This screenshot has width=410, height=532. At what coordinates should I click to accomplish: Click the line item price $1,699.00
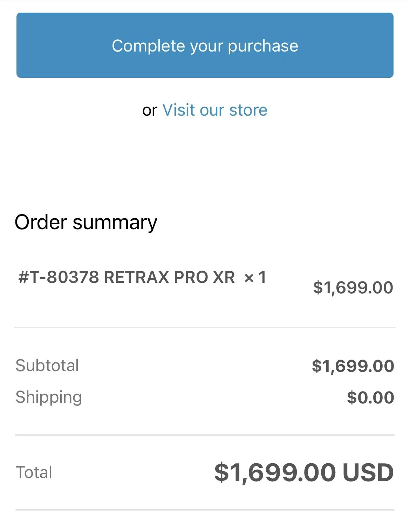click(x=353, y=287)
